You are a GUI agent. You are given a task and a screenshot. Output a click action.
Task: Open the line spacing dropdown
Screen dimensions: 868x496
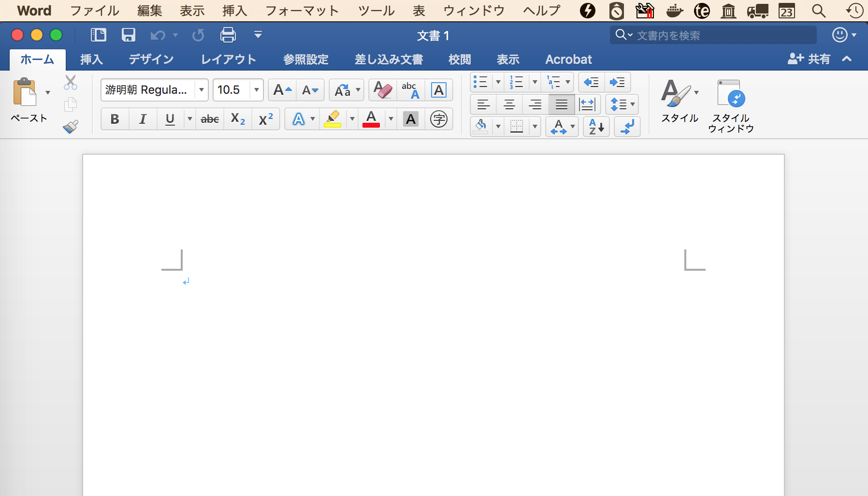tap(622, 104)
